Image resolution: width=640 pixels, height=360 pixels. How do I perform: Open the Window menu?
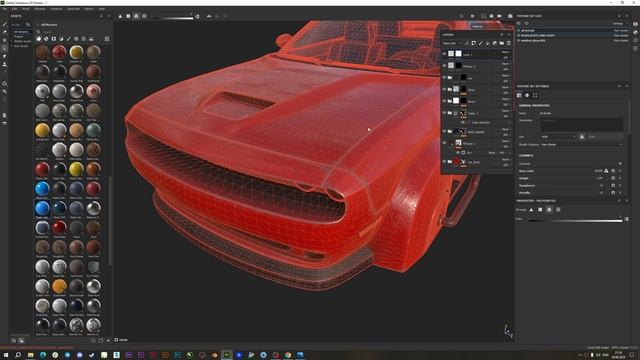coord(40,9)
